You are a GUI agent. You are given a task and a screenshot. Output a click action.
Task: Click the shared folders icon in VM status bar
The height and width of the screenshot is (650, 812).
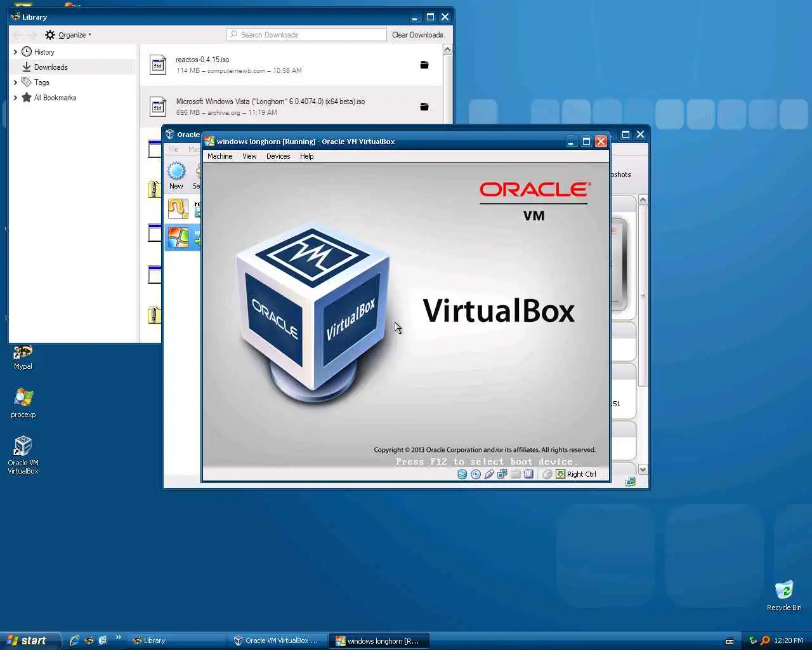click(x=515, y=474)
